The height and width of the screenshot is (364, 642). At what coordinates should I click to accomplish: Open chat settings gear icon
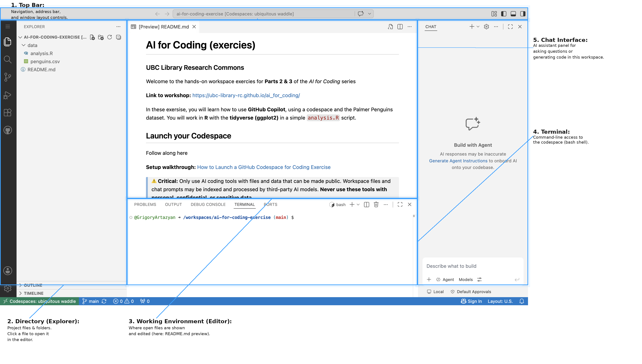point(486,27)
